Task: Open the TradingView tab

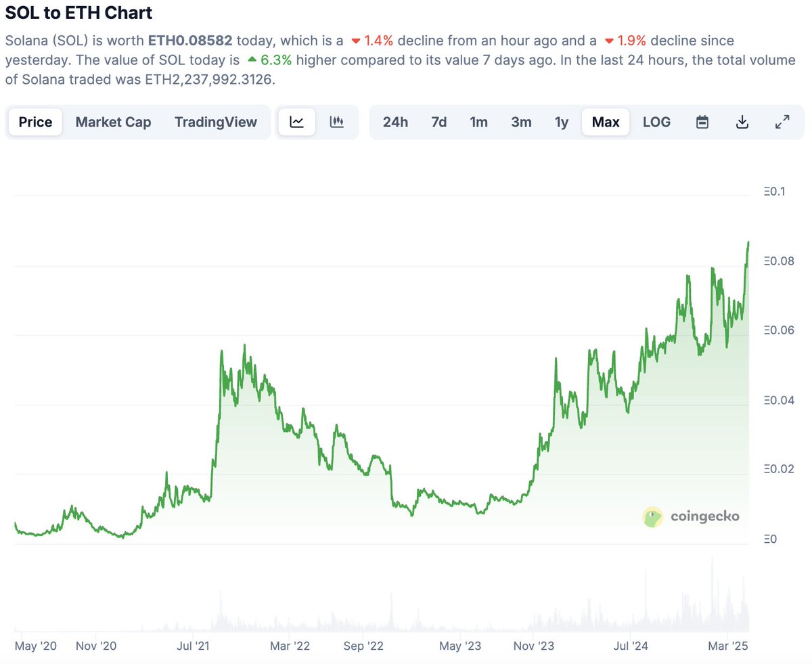Action: pyautogui.click(x=216, y=122)
